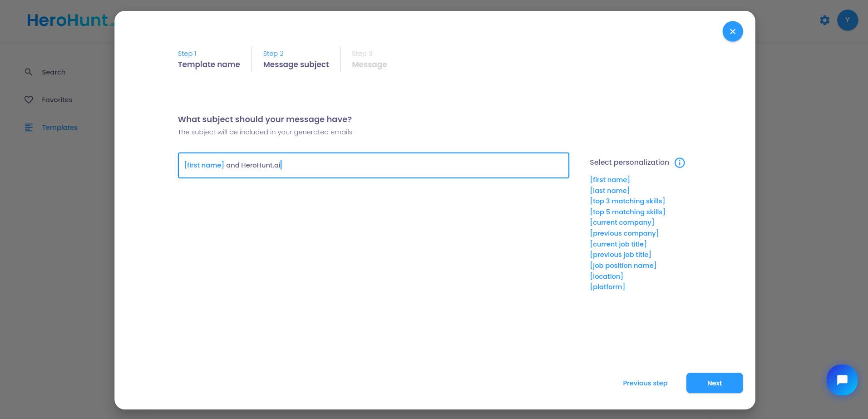Jump to Step 3 Message
Screen dimensions: 868x419
[369, 59]
